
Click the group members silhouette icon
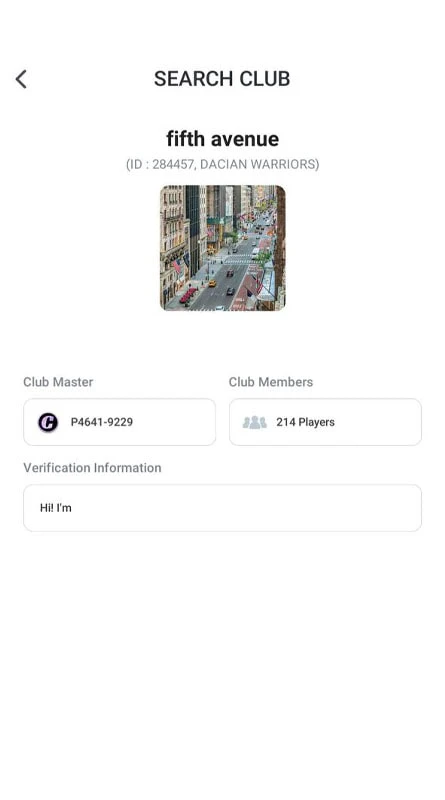[254, 422]
